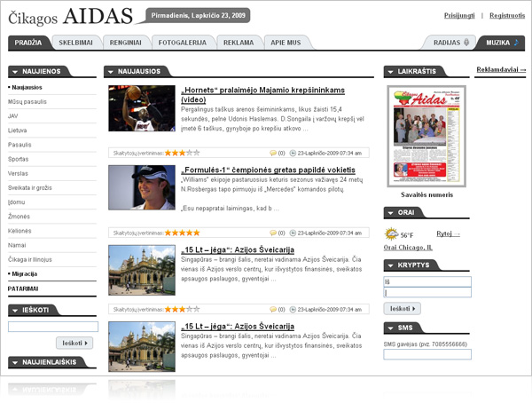This screenshot has height=403, width=532.
Task: Open the Verslas news category
Action: (x=18, y=174)
